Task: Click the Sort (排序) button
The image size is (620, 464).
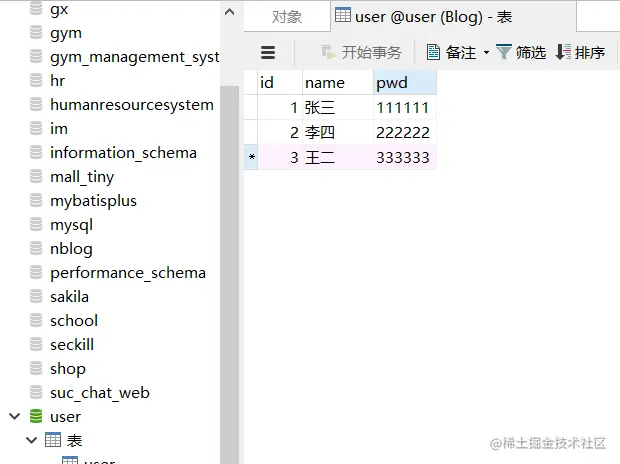Action: 580,52
